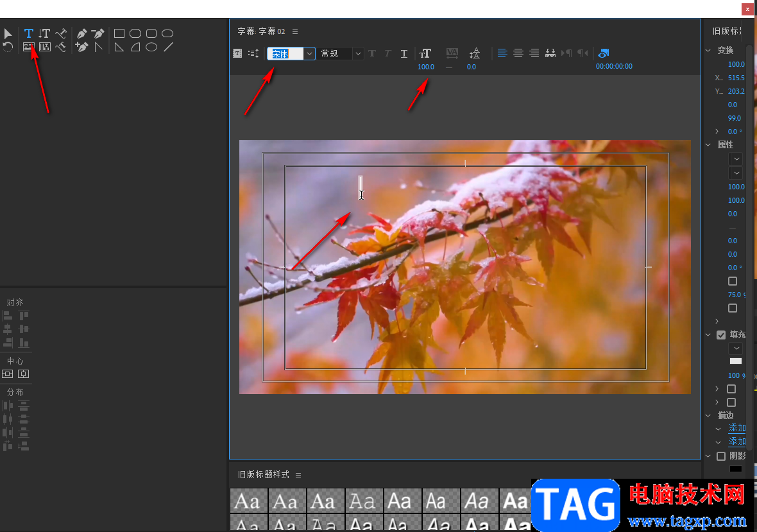Select the Line tool

click(168, 47)
